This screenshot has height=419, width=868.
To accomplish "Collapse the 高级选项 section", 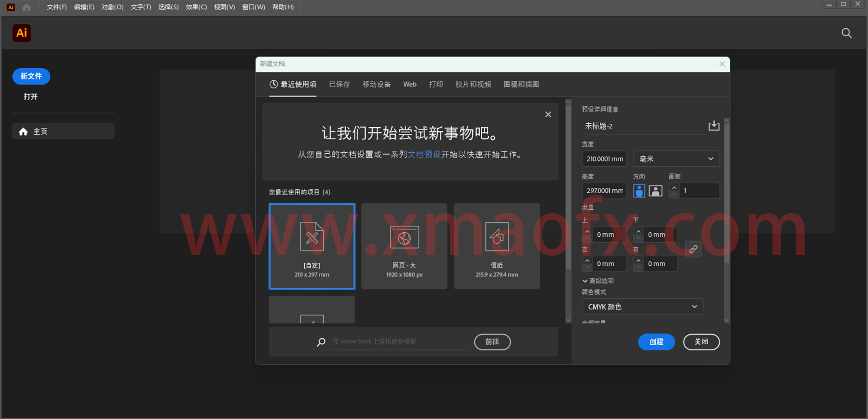I will (598, 281).
